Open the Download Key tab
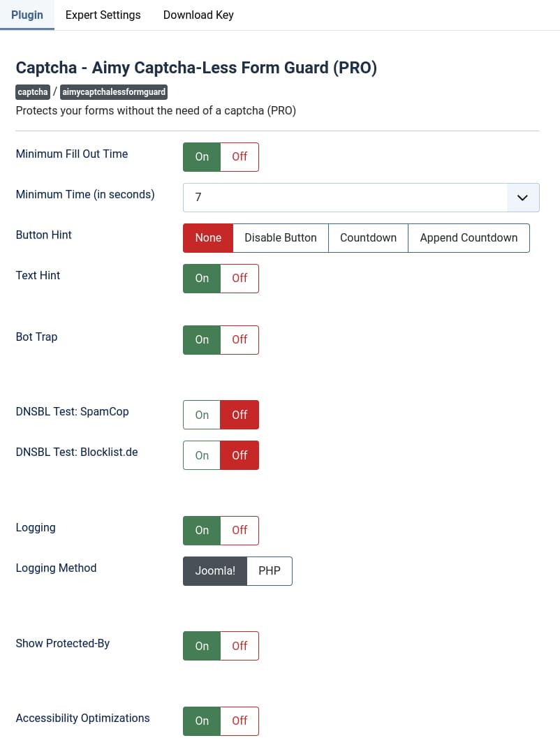This screenshot has height=752, width=560. point(198,15)
